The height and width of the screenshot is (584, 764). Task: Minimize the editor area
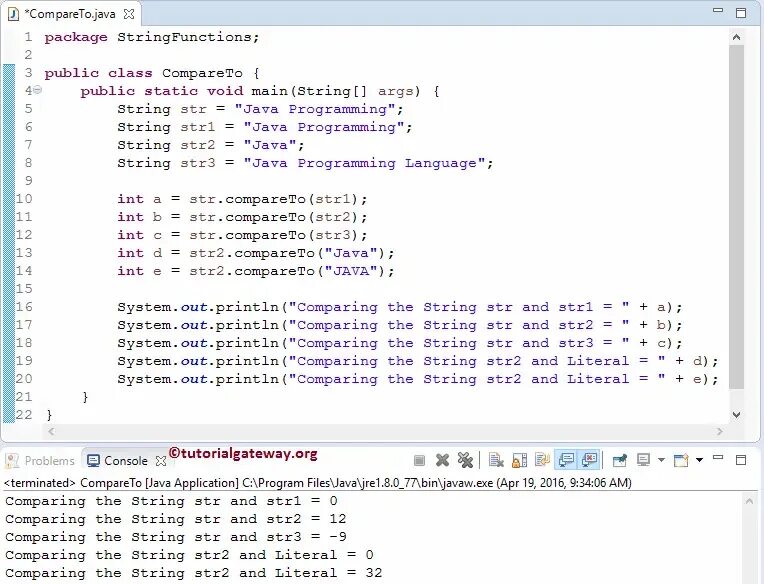coord(718,10)
